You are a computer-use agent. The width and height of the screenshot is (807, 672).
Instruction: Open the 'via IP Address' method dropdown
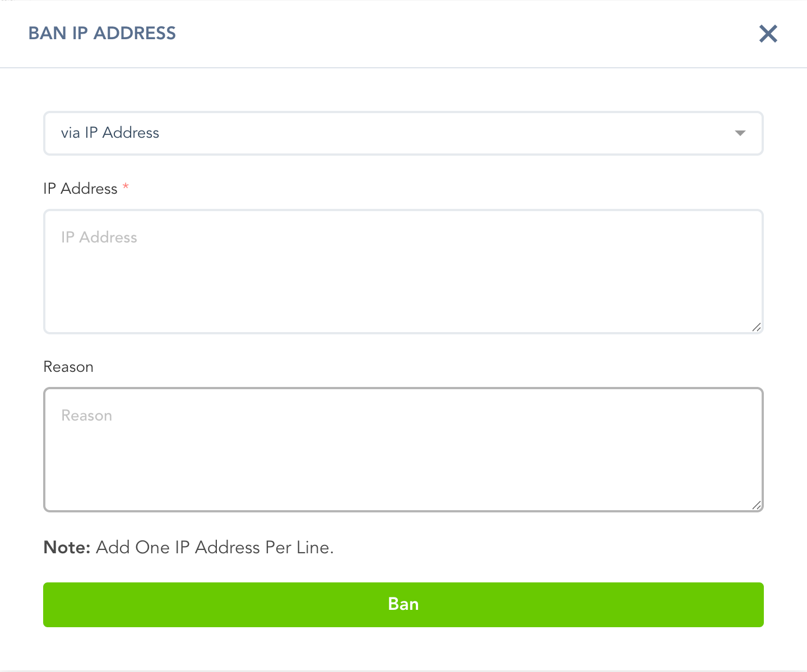point(403,133)
